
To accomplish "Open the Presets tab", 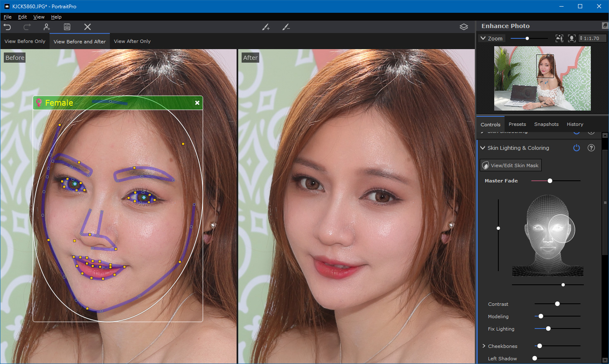I will point(517,124).
